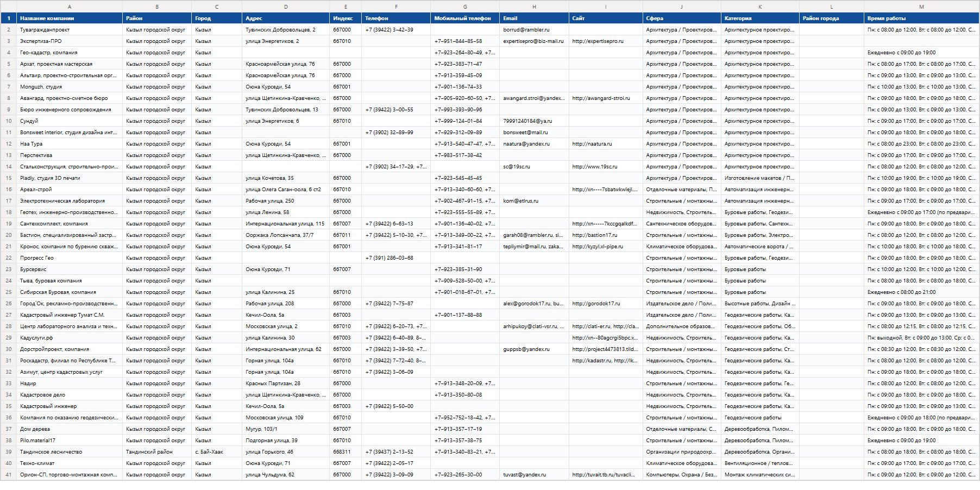Click the 'Название компании' header cell
Image resolution: width=980 pixels, height=490 pixels.
[70, 18]
